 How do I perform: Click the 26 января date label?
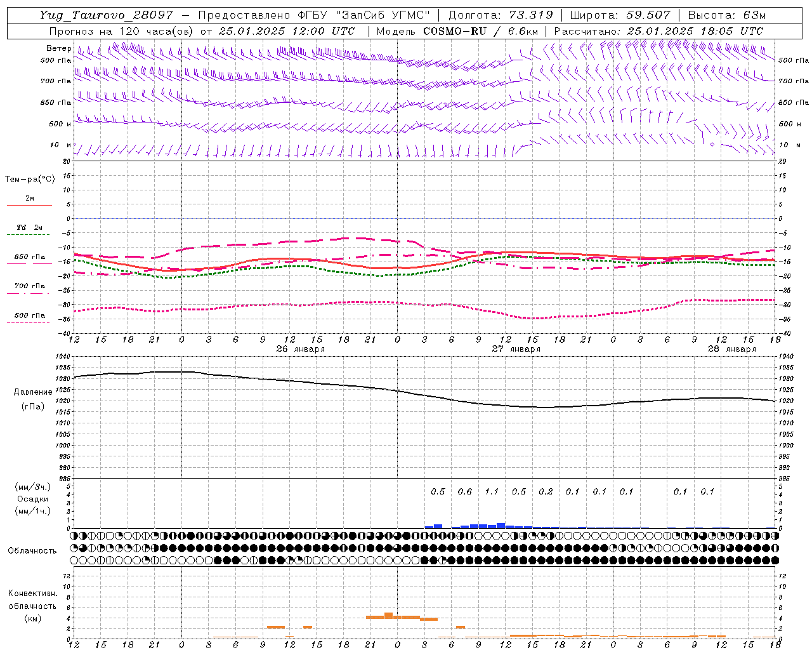301,349
